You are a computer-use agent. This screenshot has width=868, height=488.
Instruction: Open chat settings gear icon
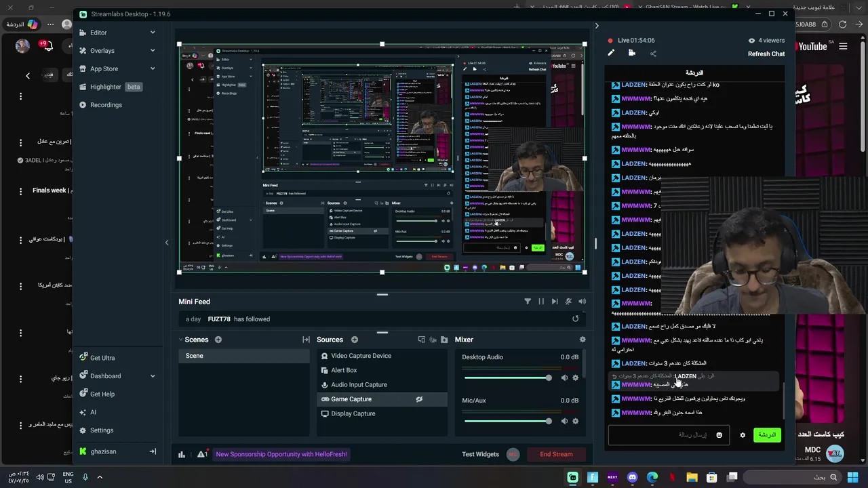(743, 435)
